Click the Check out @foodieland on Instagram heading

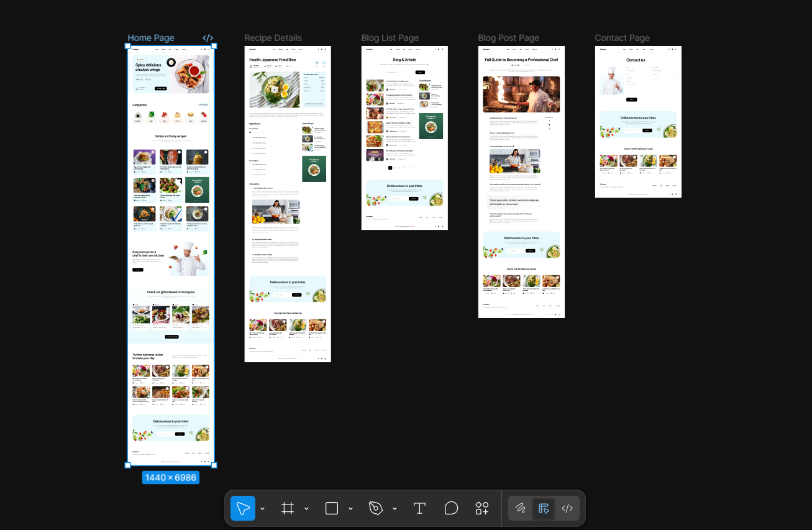[171, 292]
